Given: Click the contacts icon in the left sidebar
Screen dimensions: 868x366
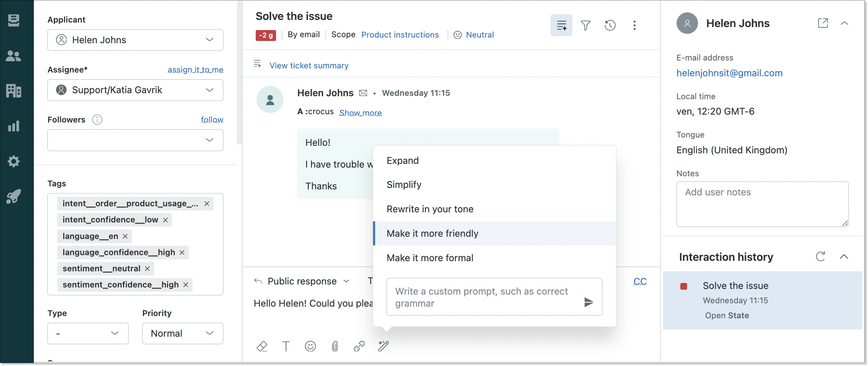Looking at the screenshot, I should click(14, 56).
